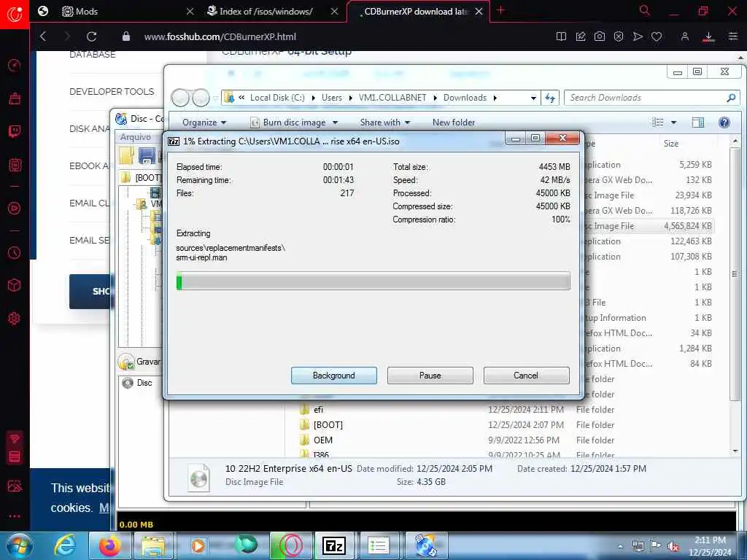Open Opera downloads icon in toolbar
The image size is (747, 560).
pyautogui.click(x=708, y=36)
